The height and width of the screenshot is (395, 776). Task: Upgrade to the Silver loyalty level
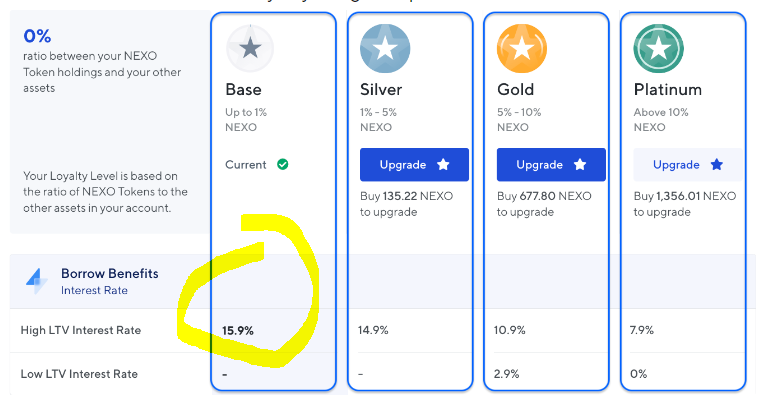414,164
